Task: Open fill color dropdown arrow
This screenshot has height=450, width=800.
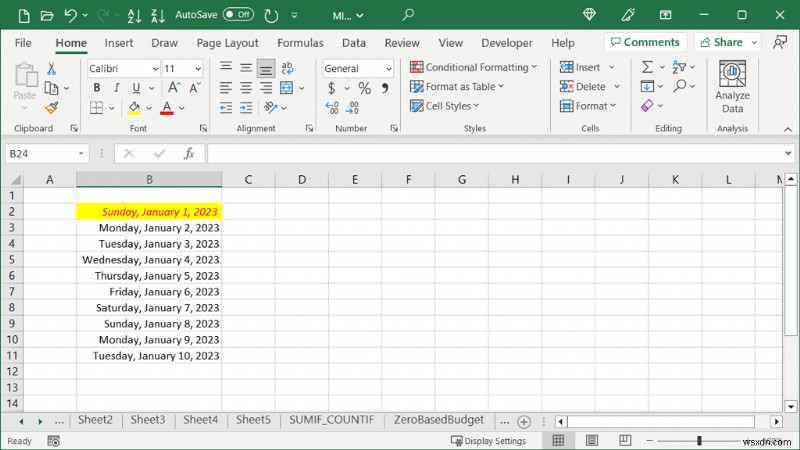Action: click(149, 108)
